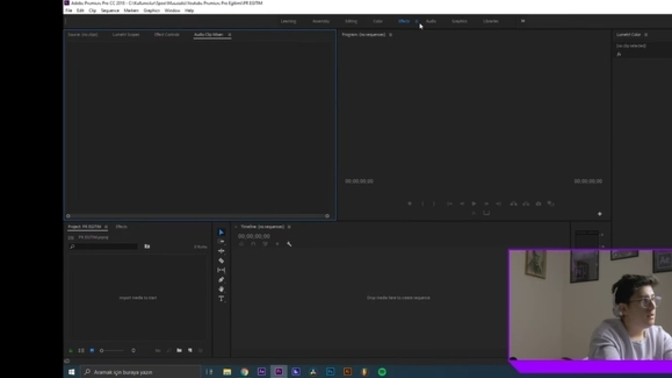Viewport: 672px width, 378px height.
Task: Step back one frame in Program monitor
Action: pyautogui.click(x=462, y=204)
